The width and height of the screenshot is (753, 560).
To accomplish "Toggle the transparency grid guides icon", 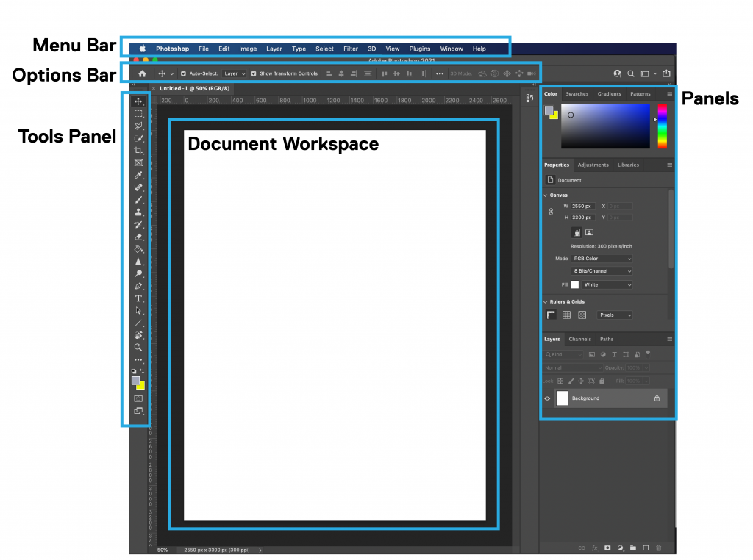I will 582,315.
